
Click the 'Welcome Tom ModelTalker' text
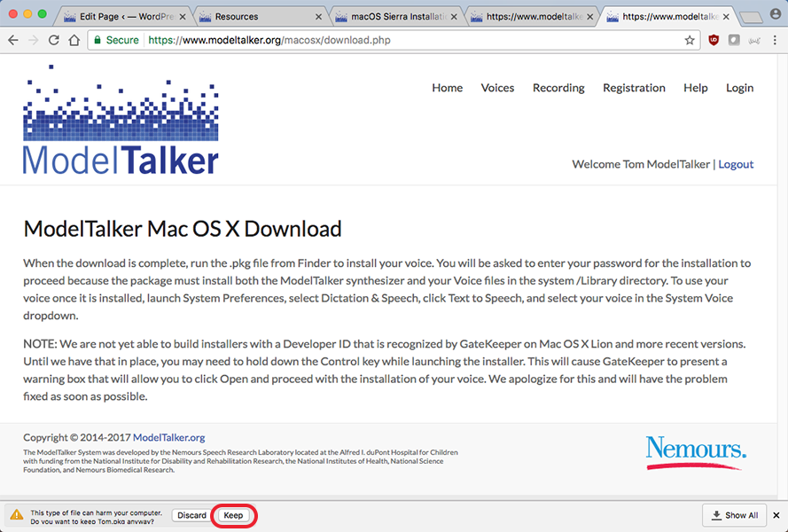click(641, 164)
